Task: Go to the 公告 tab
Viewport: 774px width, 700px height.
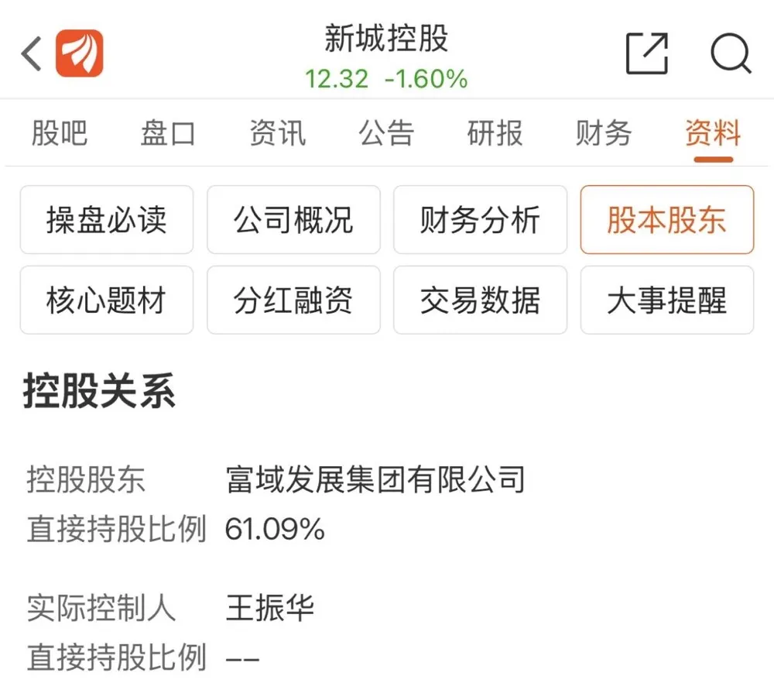Action: tap(386, 133)
